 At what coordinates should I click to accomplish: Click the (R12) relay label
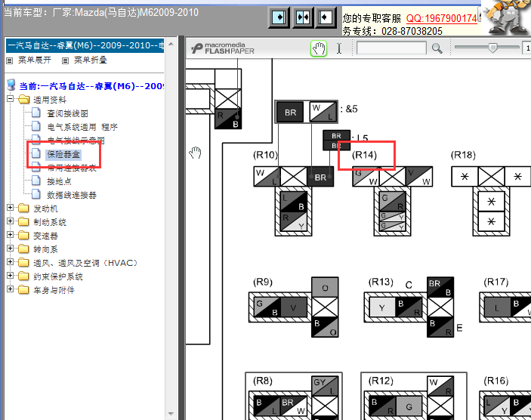pos(381,381)
